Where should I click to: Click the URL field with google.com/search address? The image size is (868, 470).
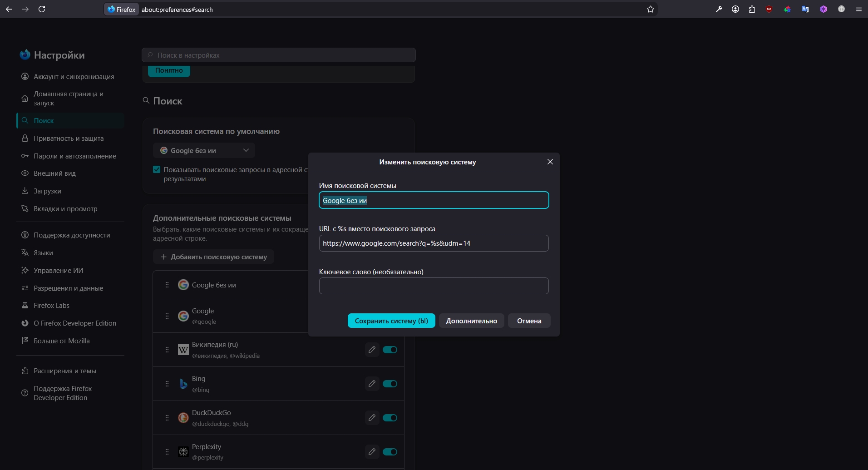pyautogui.click(x=434, y=243)
